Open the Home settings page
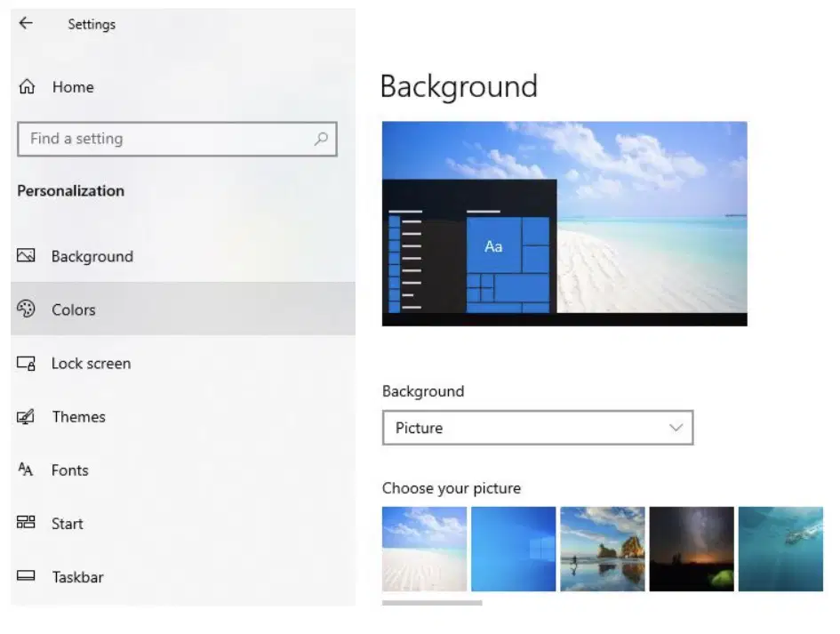The width and height of the screenshot is (840, 634). coord(73,87)
